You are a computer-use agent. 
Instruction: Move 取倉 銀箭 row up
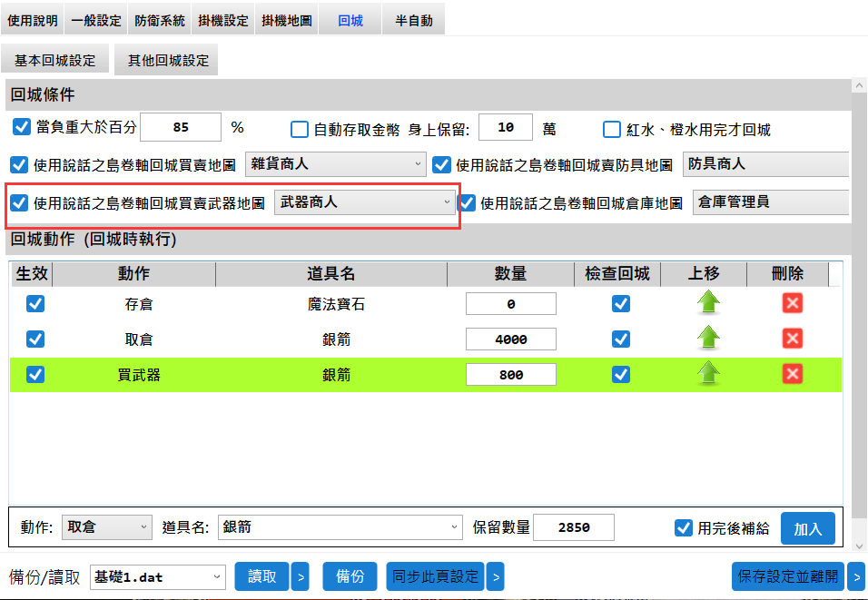pos(707,339)
